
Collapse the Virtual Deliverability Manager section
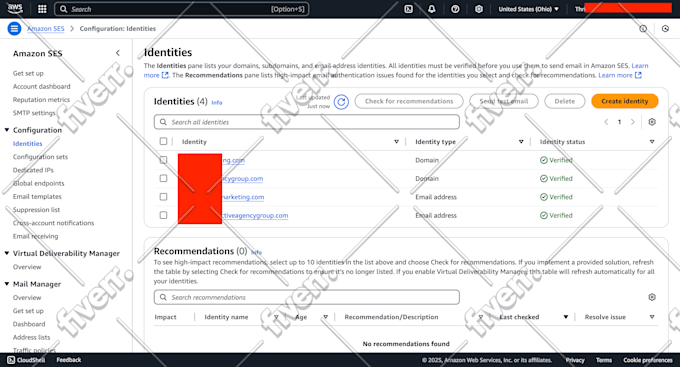click(x=7, y=253)
